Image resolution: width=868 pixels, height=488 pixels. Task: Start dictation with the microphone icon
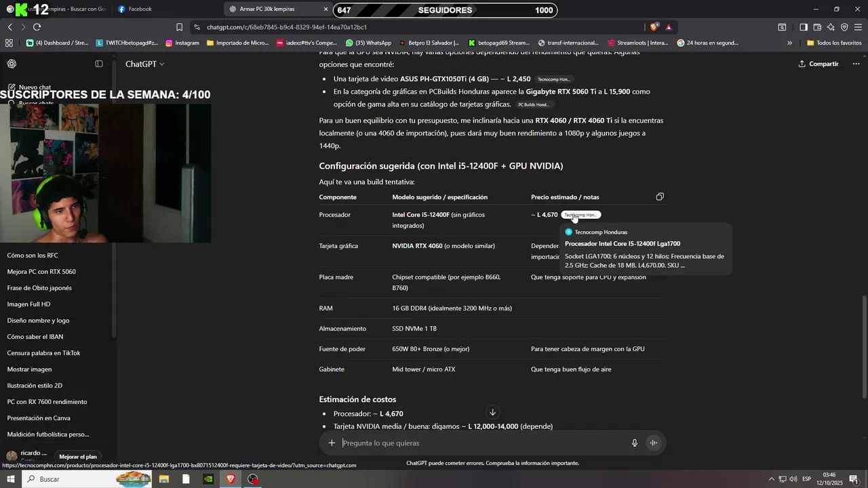pos(635,443)
